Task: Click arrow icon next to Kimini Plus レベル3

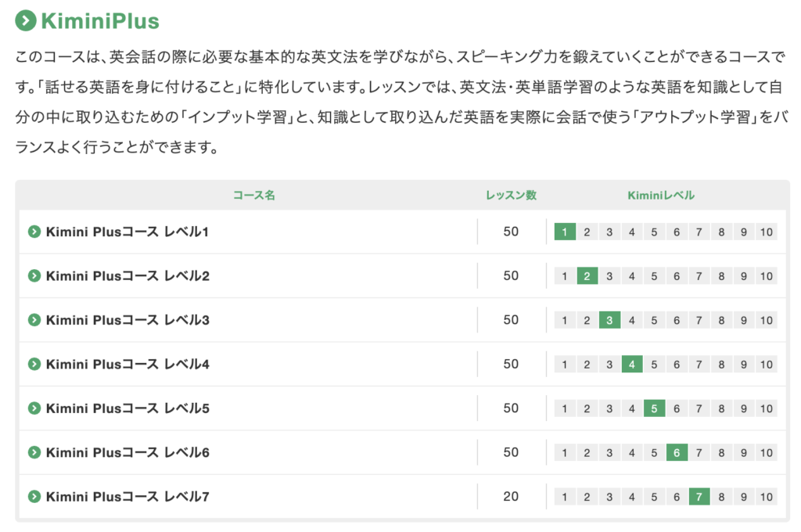Action: pyautogui.click(x=34, y=320)
